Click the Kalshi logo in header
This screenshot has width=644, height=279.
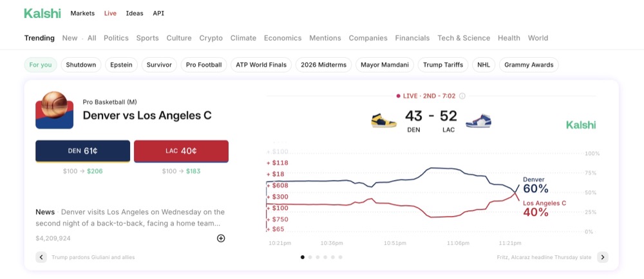pos(42,13)
